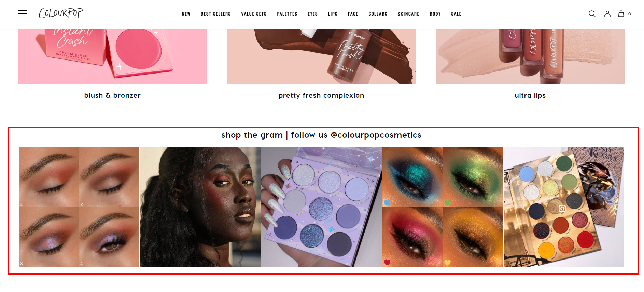View the model portrait Instagram photo
644x292 pixels.
coord(200,207)
